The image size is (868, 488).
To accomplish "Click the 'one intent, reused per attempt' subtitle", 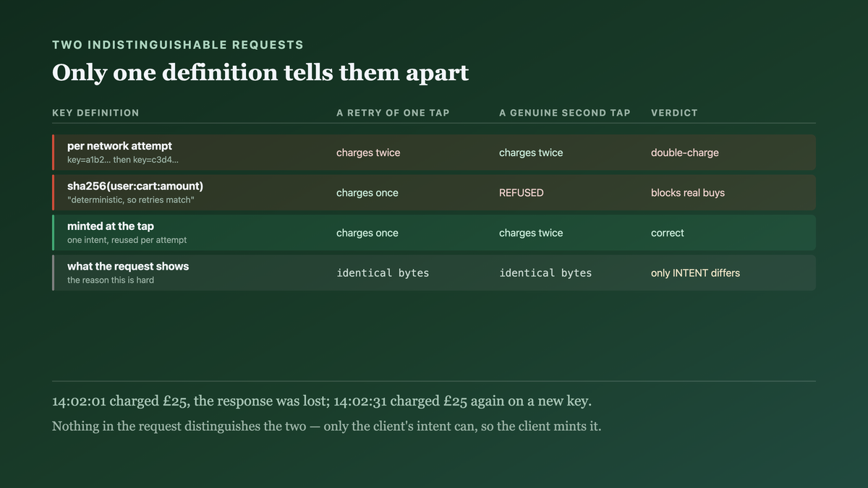I will [127, 240].
